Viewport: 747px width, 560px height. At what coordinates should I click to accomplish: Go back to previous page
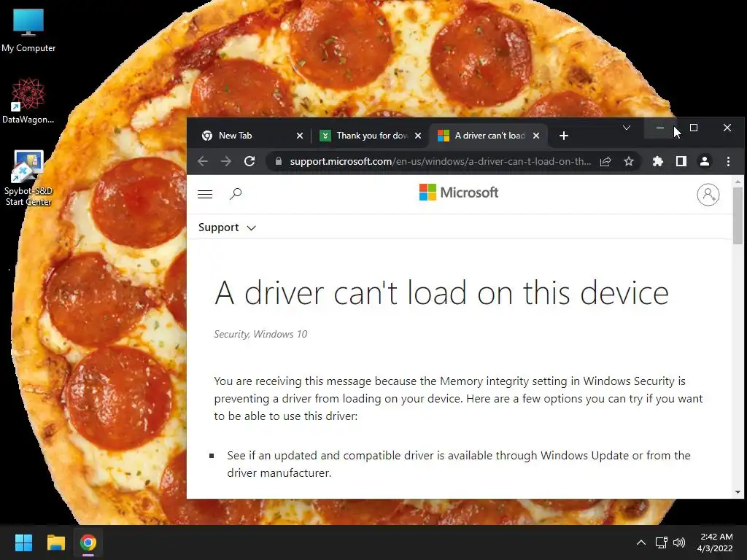[203, 161]
